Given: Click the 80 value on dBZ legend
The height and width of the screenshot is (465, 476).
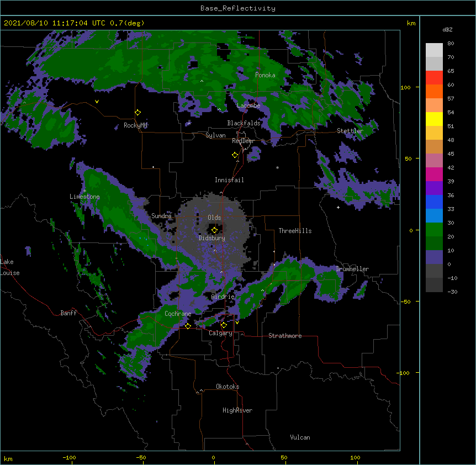Looking at the screenshot, I should [451, 44].
